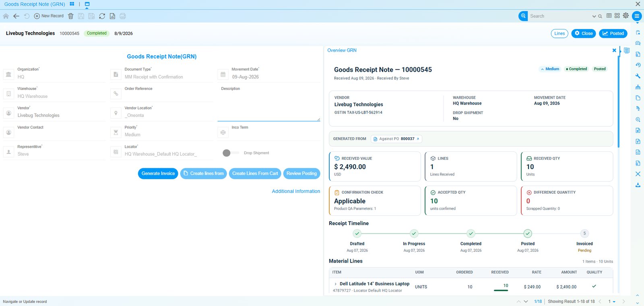Open the wrench tools icon in sidebar
Screen dimensions: 644x306
[x=638, y=76]
